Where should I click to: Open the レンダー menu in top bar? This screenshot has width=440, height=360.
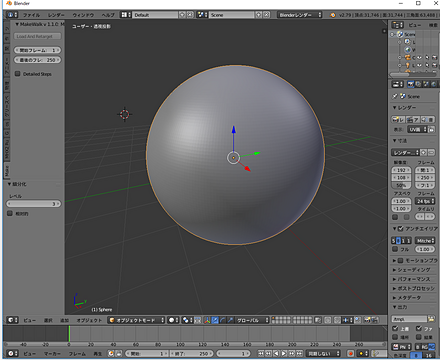pos(56,15)
